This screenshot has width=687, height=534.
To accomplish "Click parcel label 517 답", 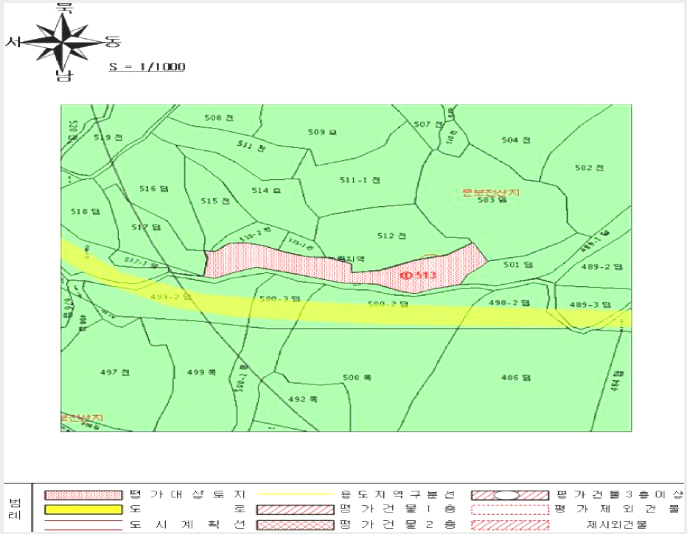I will (146, 227).
